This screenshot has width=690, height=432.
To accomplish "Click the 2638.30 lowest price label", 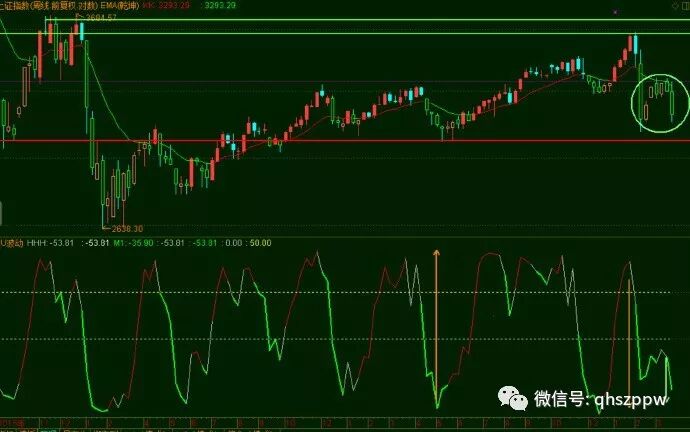I will pyautogui.click(x=127, y=229).
